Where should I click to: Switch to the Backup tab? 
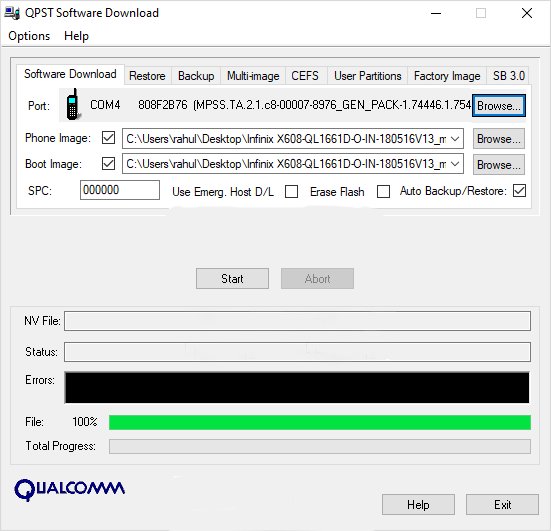coord(196,76)
